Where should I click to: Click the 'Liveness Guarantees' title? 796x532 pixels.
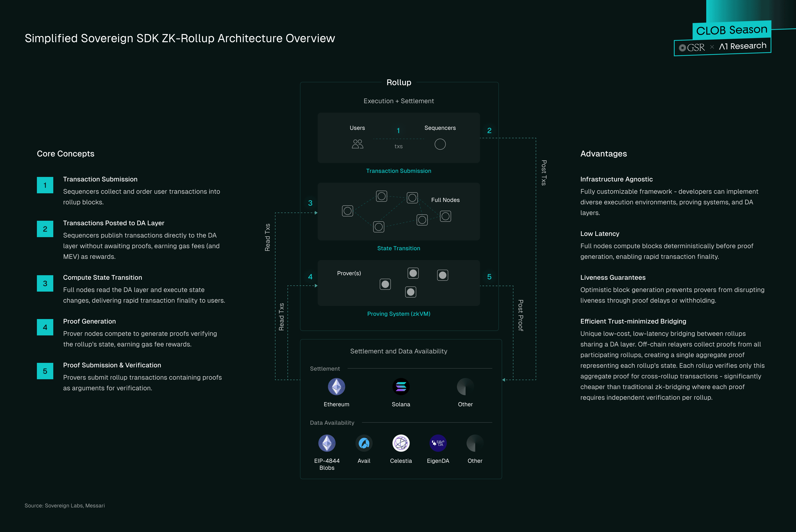click(613, 277)
